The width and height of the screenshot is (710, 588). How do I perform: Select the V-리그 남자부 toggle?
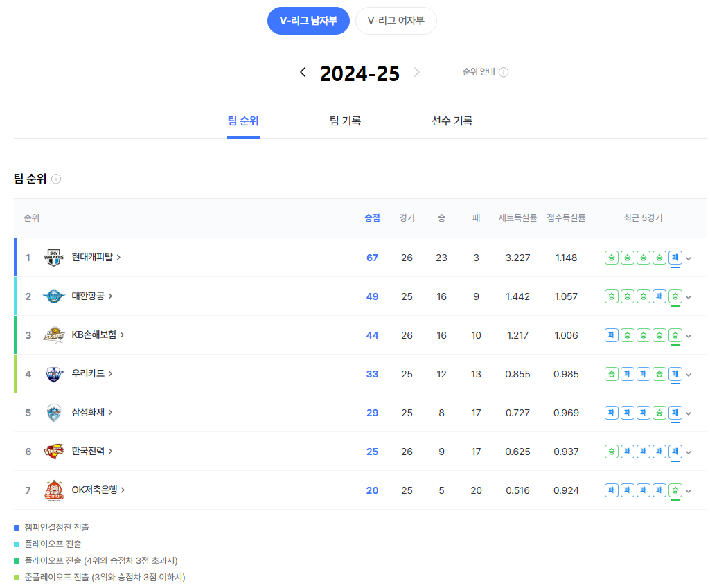(308, 20)
